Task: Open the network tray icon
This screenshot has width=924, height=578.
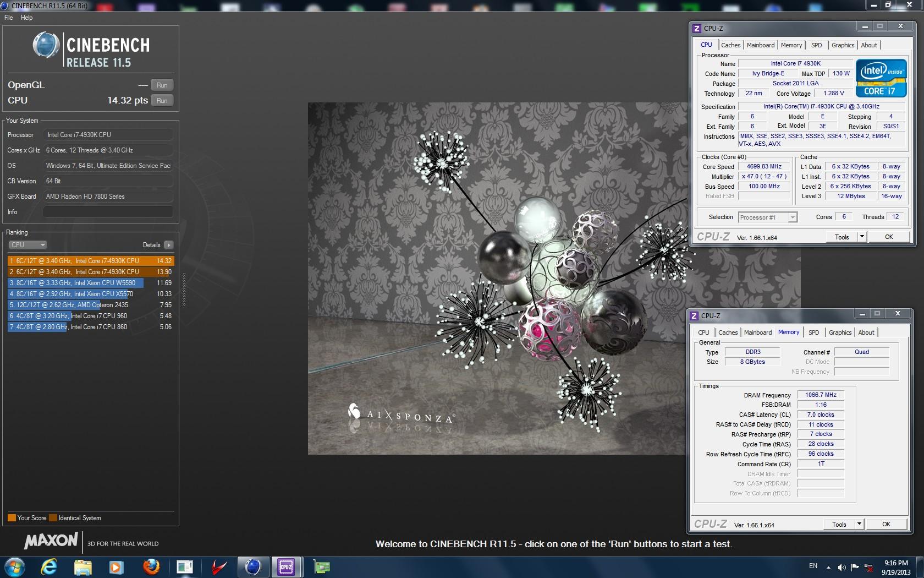Action: pyautogui.click(x=870, y=567)
